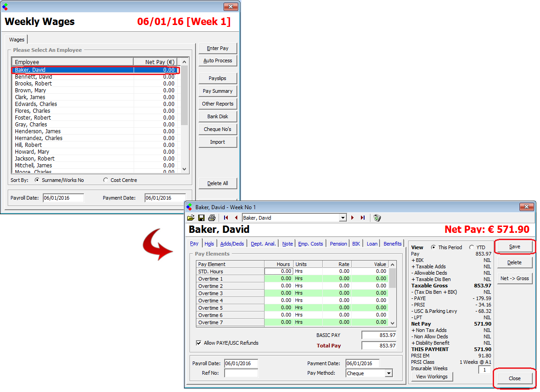Image resolution: width=540 pixels, height=392 pixels.
Task: Click the View Workings button
Action: pos(432,377)
